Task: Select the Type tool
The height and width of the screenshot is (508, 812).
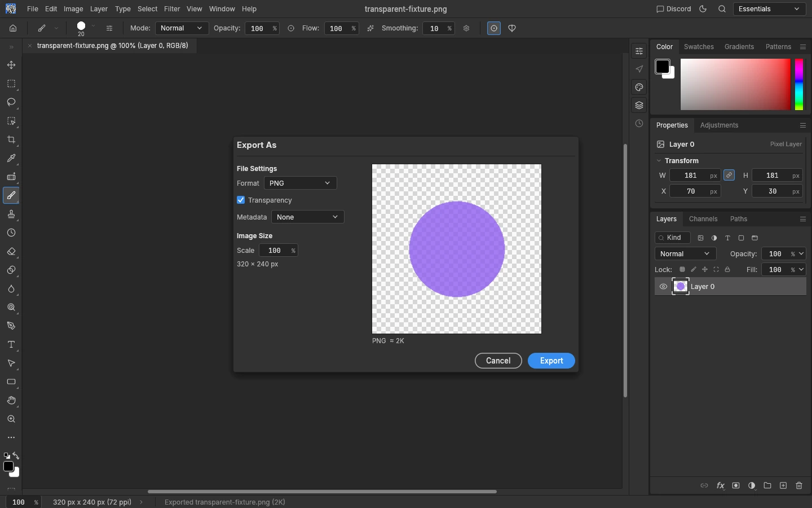Action: coord(11,345)
